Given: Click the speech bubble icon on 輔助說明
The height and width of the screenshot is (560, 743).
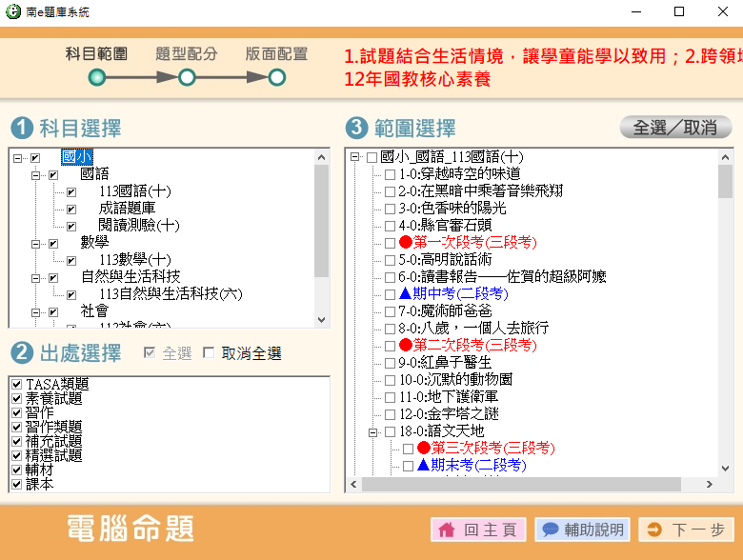Looking at the screenshot, I should tap(550, 530).
